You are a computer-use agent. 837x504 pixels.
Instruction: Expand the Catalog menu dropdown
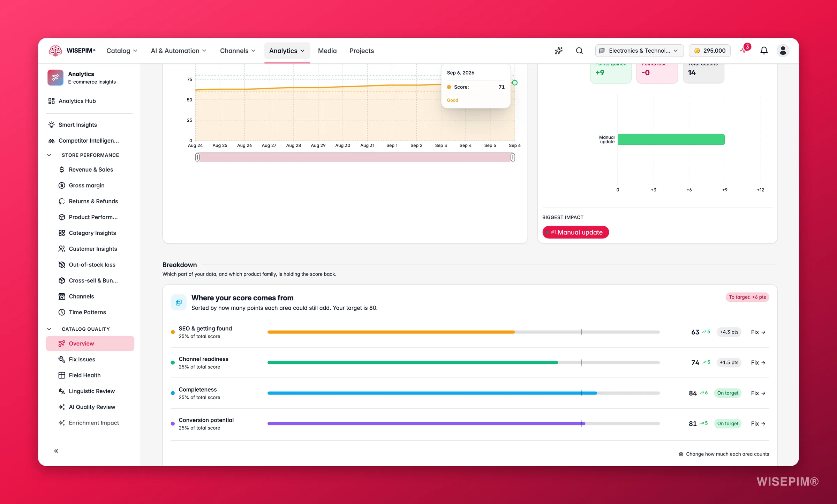(122, 51)
